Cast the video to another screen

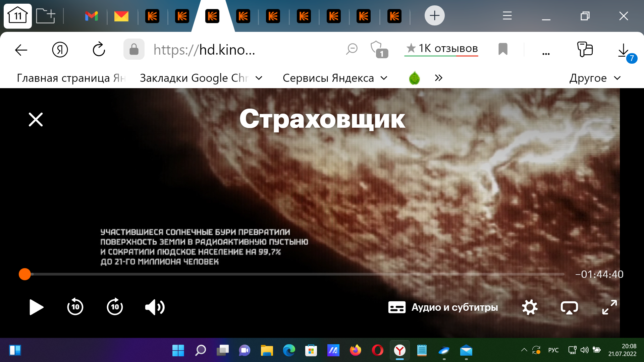(570, 307)
